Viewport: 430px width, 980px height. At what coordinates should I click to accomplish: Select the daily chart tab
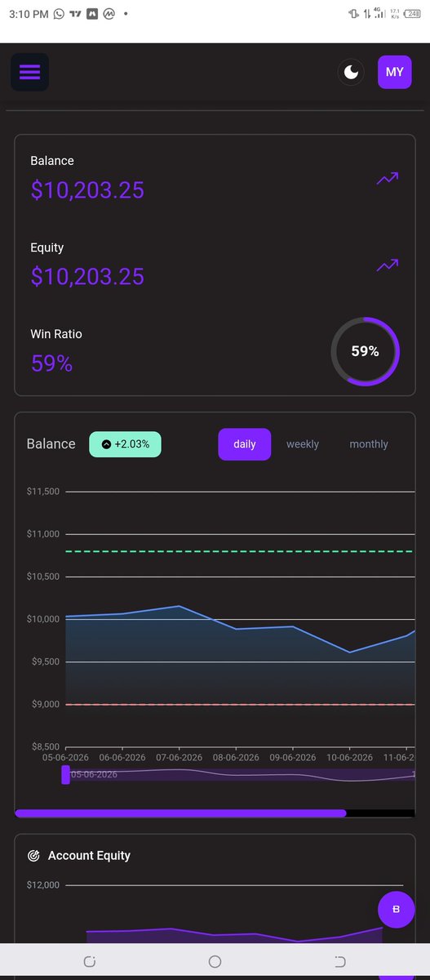[x=245, y=444]
